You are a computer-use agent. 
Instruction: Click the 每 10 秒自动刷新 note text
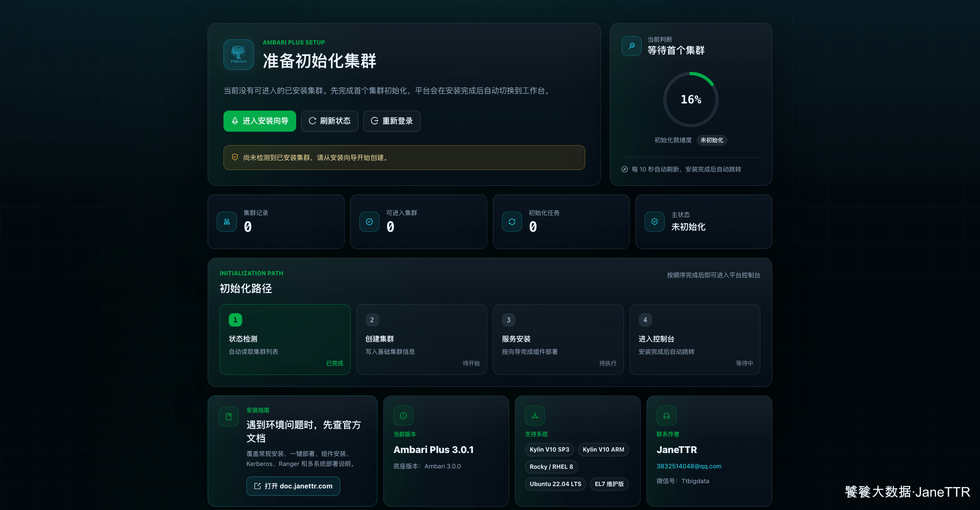pyautogui.click(x=687, y=169)
